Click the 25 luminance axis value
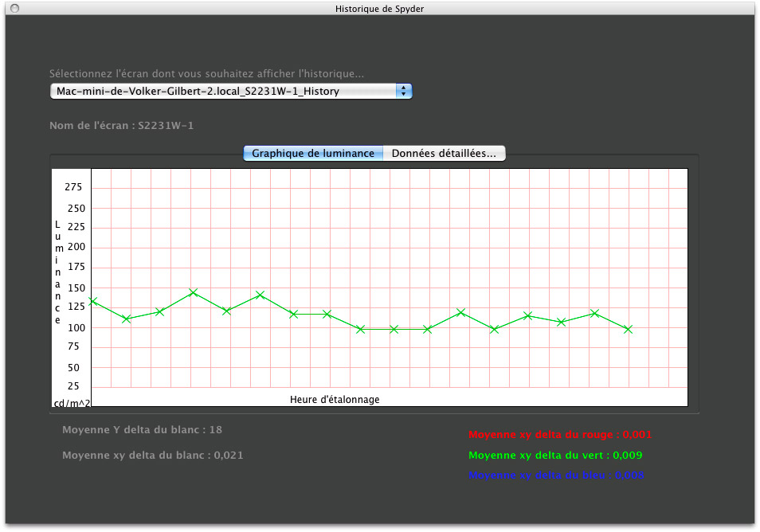 tap(73, 386)
